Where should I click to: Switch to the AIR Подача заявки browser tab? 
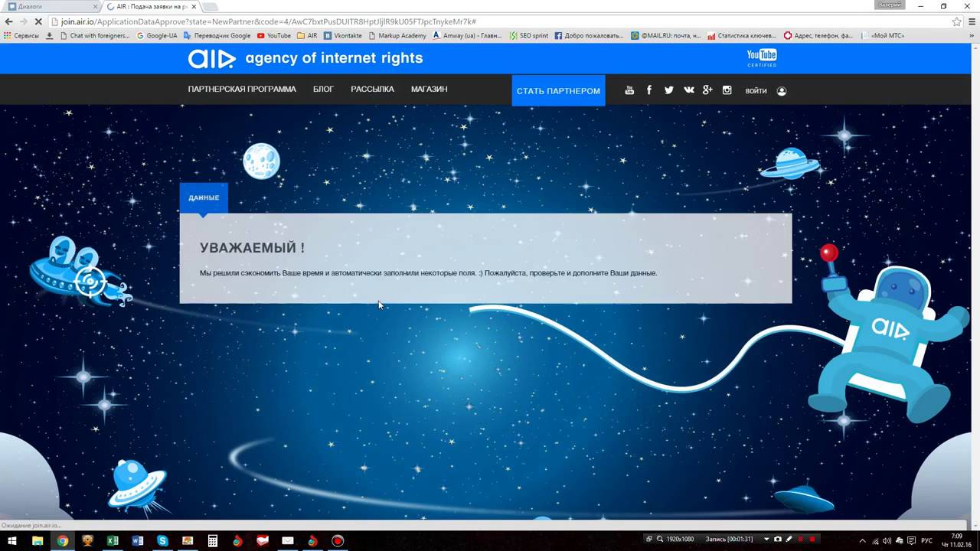point(150,6)
